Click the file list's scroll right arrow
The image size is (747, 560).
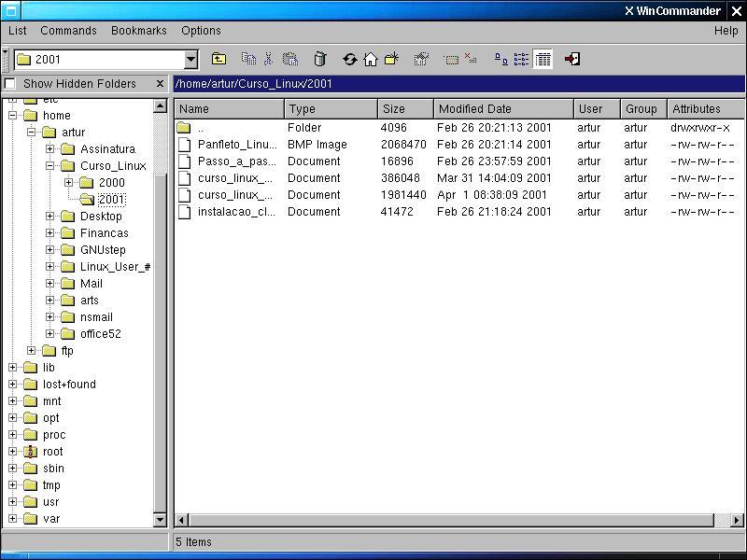click(737, 520)
